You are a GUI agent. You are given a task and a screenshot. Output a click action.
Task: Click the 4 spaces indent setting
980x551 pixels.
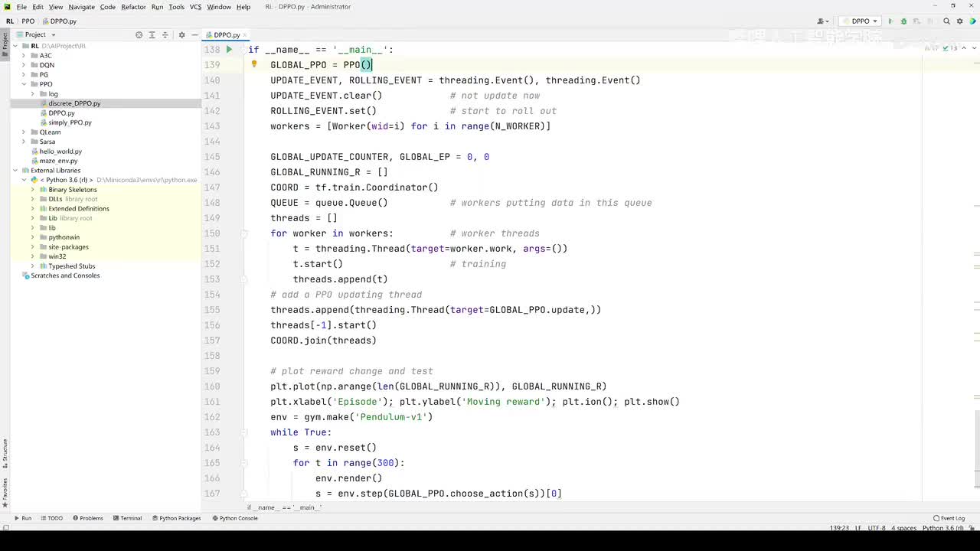coord(904,528)
